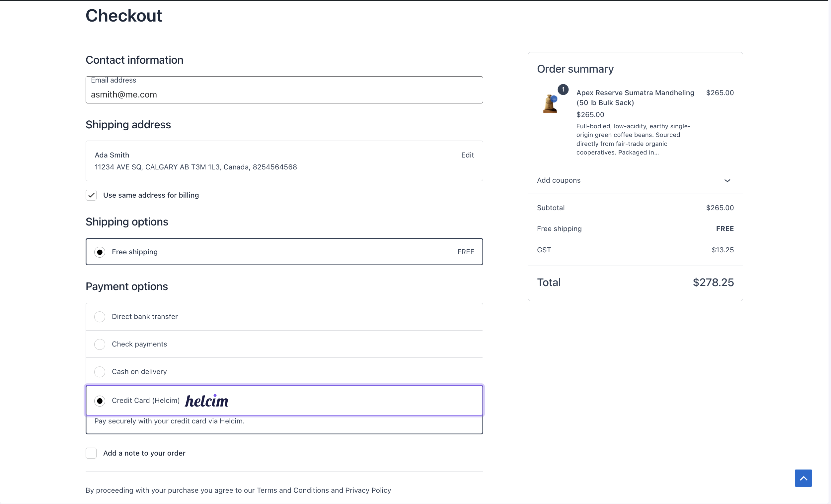Focus the Email address field
This screenshot has width=831, height=504.
[284, 90]
